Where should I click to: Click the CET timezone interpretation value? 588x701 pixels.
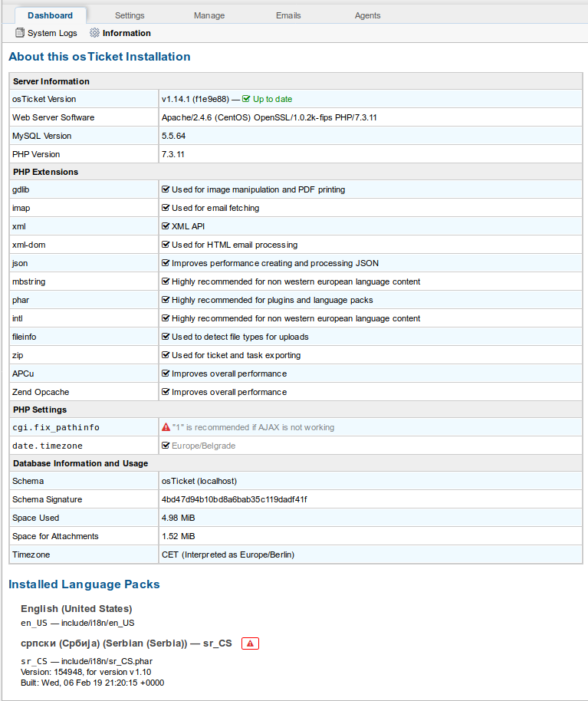[228, 555]
